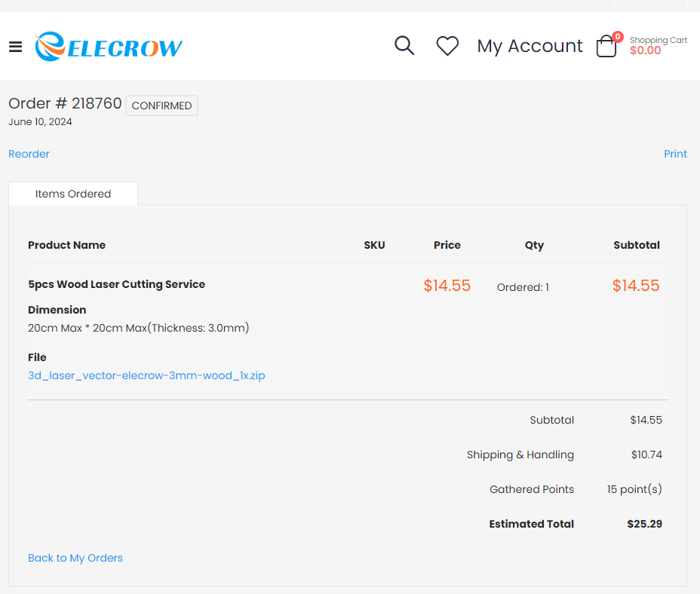
Task: Click the Reorder link
Action: point(29,154)
